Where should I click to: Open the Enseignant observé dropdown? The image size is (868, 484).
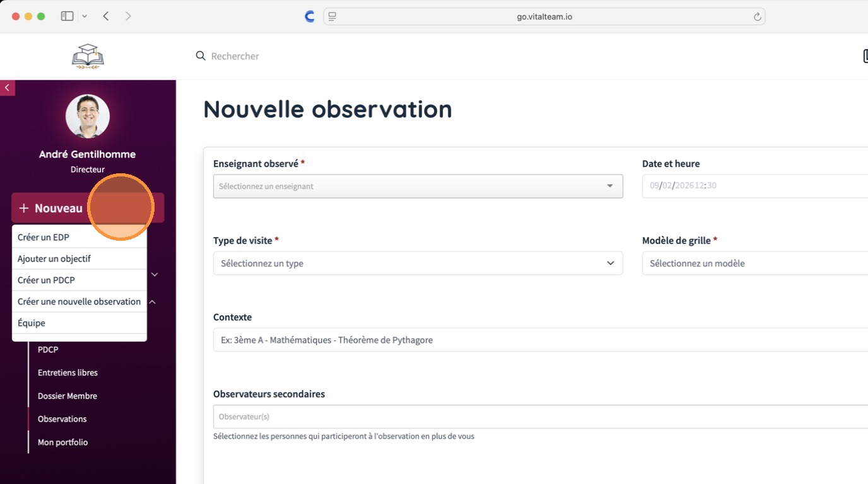pos(418,187)
